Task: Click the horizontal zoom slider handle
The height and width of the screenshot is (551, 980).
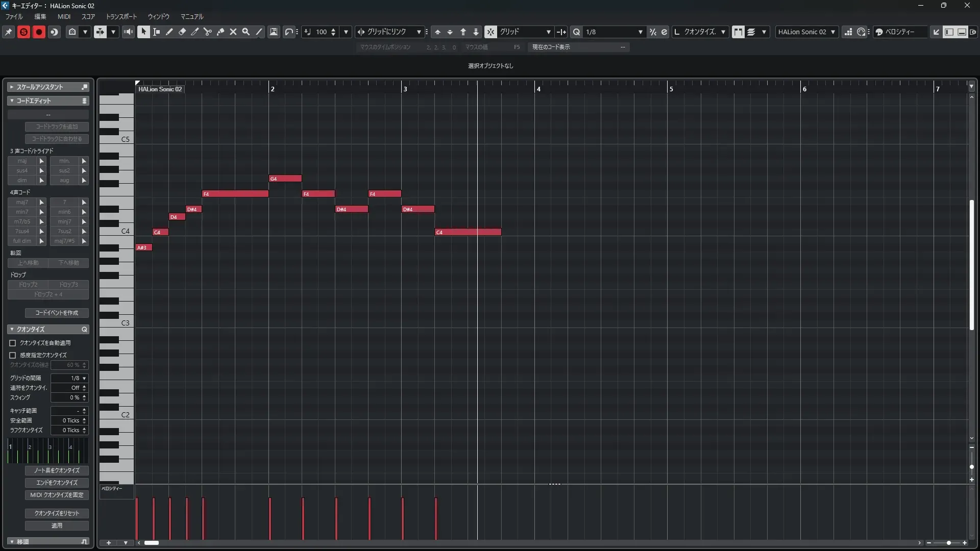Action: pyautogui.click(x=948, y=543)
